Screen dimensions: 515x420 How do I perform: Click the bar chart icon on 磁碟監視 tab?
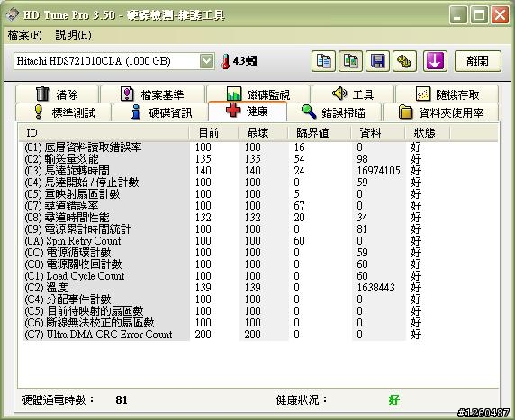(x=234, y=94)
